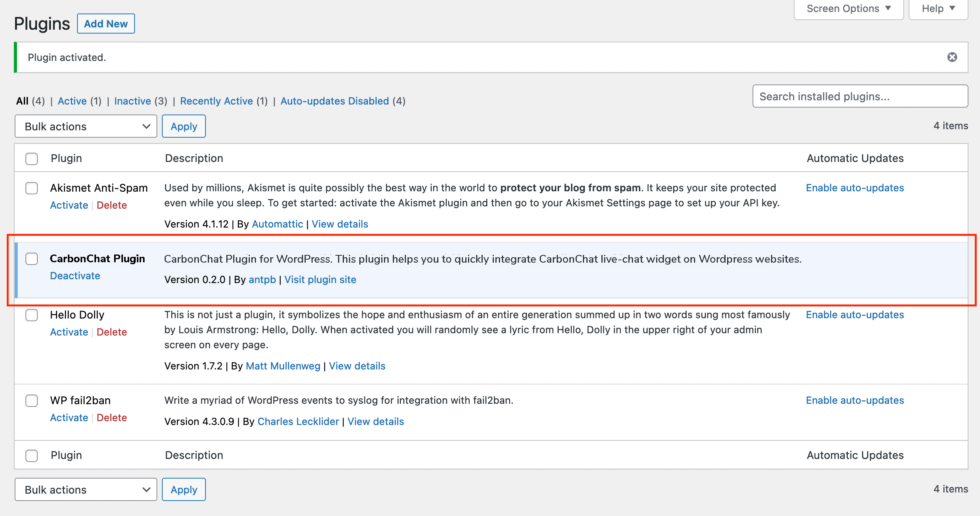Open the bottom Bulk actions dropdown
Screen dimensions: 980x516
pos(86,489)
